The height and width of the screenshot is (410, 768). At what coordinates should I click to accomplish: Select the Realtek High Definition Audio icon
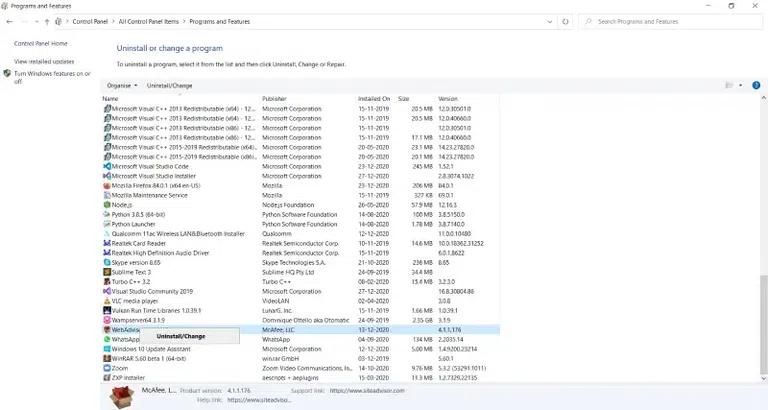coord(107,253)
